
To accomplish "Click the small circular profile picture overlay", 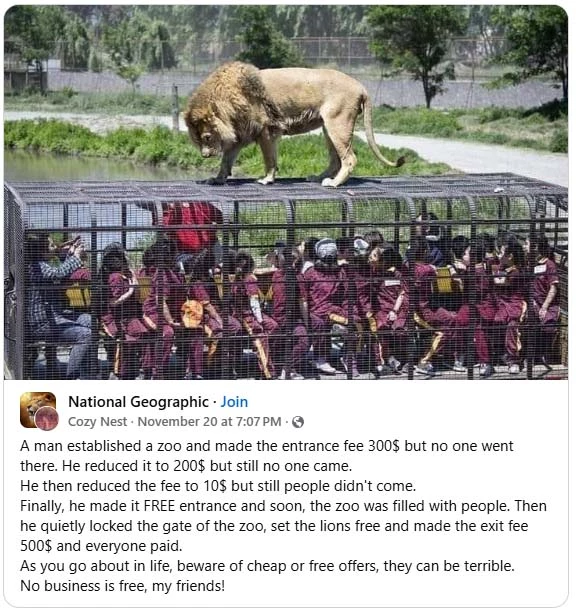I will (x=46, y=419).
